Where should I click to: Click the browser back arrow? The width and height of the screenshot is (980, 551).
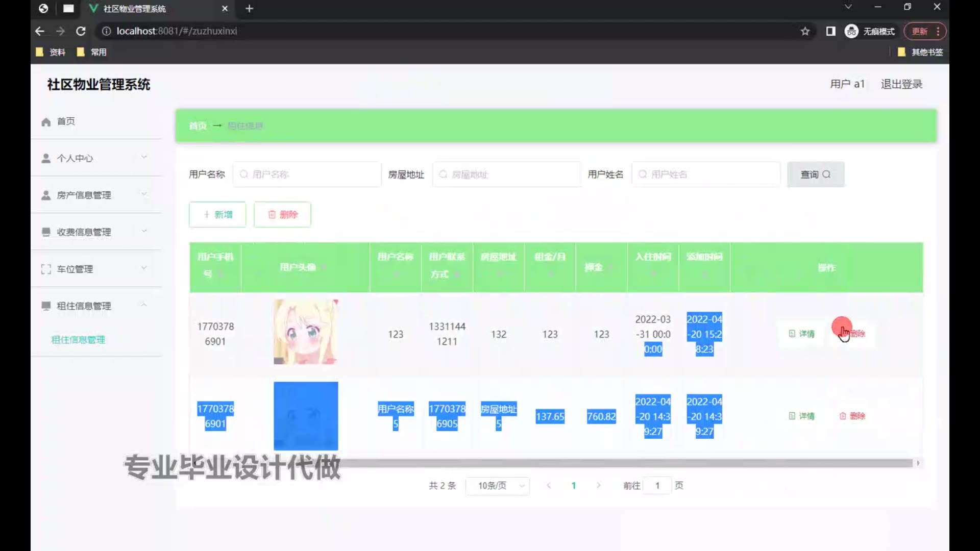pyautogui.click(x=40, y=31)
